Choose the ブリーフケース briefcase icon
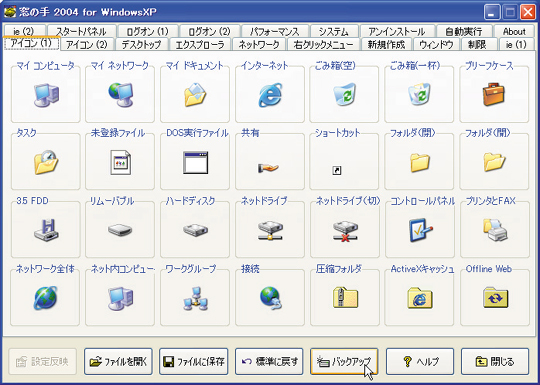The width and height of the screenshot is (540, 385). click(494, 94)
